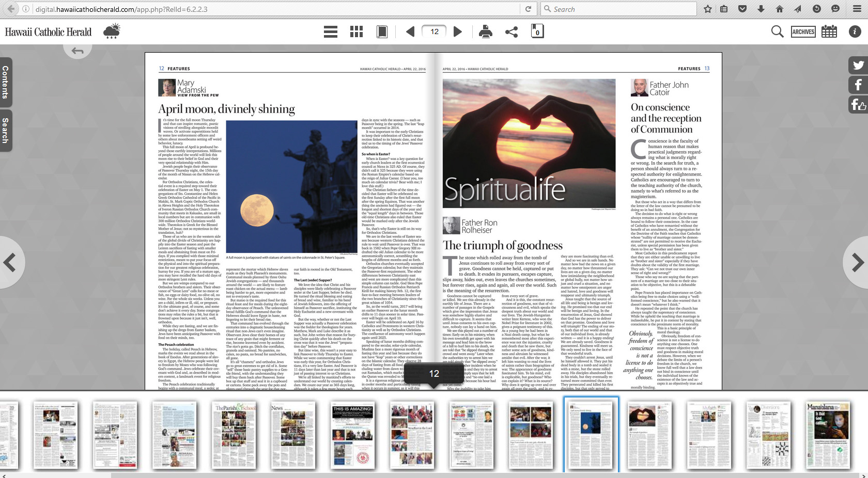Click the page number field showing 12
868x478 pixels.
click(x=435, y=31)
